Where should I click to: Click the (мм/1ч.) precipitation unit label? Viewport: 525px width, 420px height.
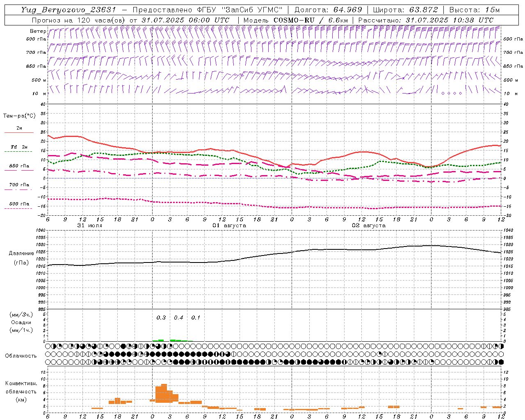point(21,330)
